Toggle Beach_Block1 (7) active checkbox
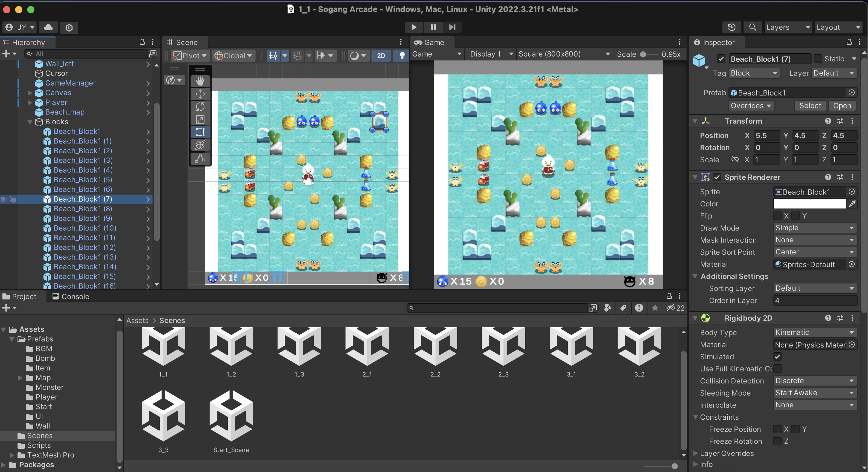The width and height of the screenshot is (868, 472). 721,59
